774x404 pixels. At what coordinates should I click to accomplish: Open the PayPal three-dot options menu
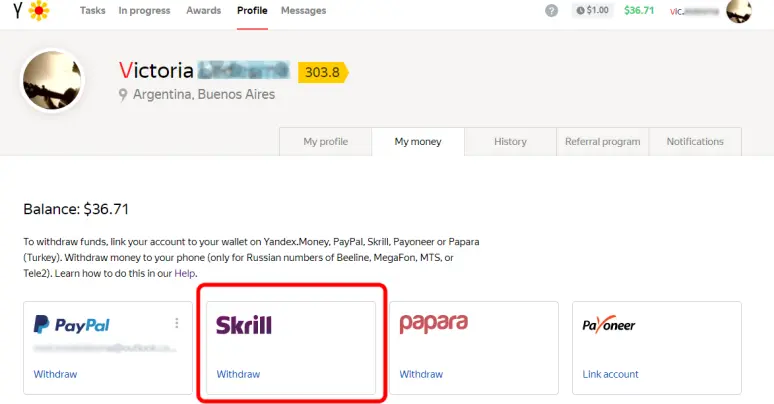(177, 323)
